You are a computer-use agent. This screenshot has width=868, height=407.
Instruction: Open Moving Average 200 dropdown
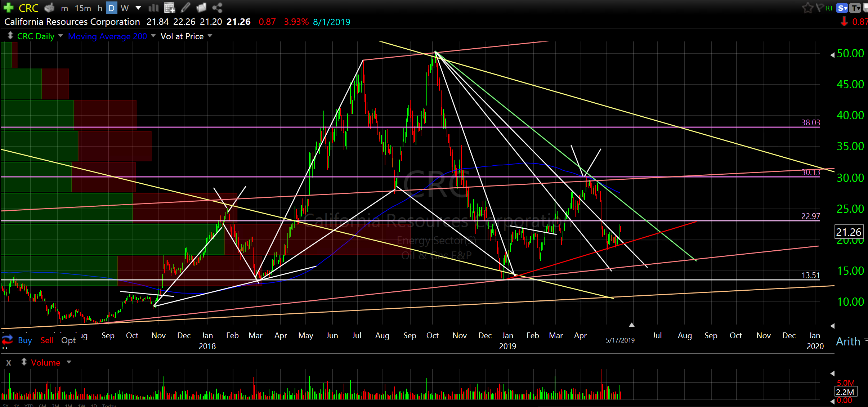coord(153,36)
